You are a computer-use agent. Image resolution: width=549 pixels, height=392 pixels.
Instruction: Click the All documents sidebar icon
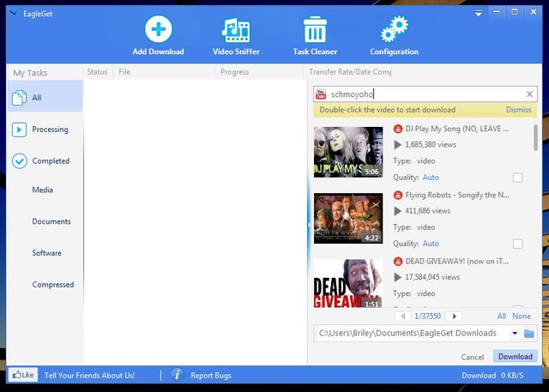pyautogui.click(x=19, y=98)
